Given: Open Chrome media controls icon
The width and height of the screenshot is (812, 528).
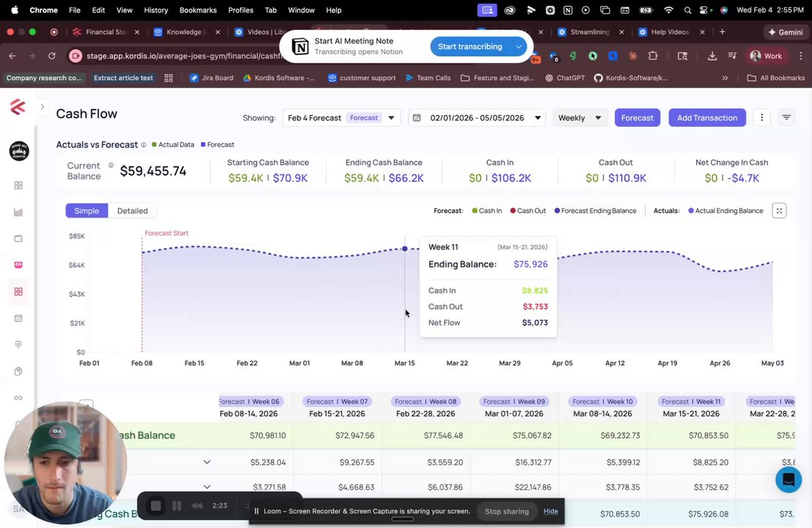Looking at the screenshot, I should (732, 56).
